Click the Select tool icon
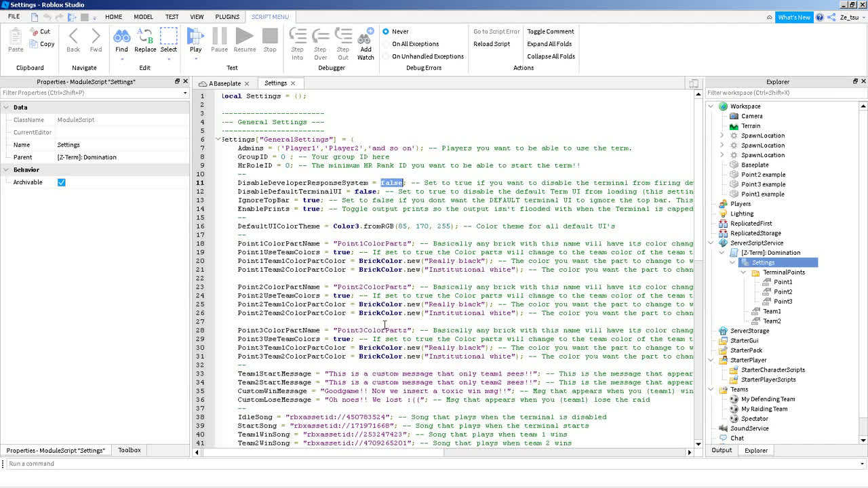 pos(169,37)
